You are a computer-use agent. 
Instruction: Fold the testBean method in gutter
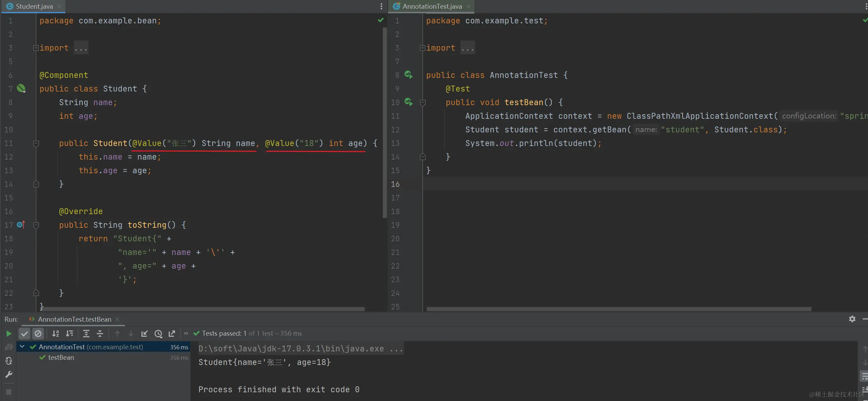422,102
